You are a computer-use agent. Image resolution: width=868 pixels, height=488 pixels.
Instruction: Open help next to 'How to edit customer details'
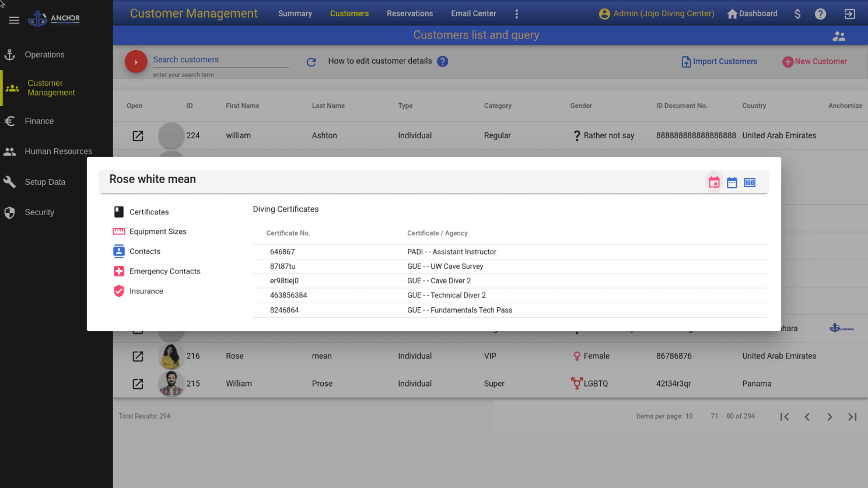pos(443,61)
